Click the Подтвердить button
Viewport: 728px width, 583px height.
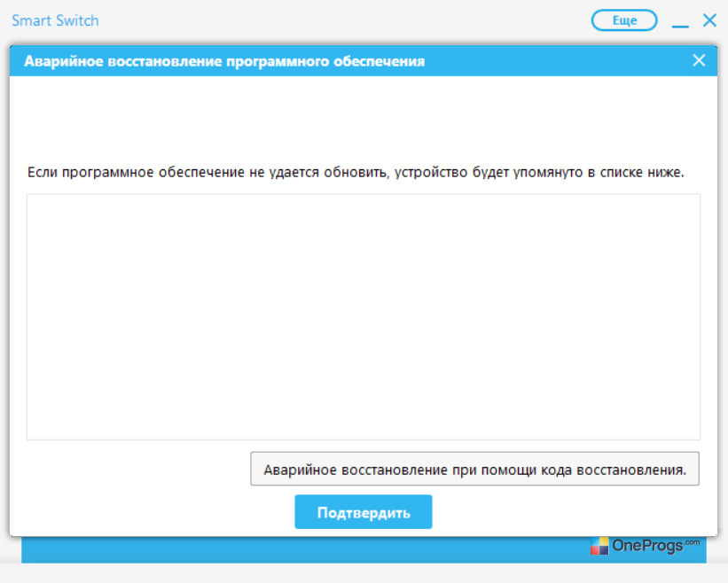pyautogui.click(x=363, y=512)
